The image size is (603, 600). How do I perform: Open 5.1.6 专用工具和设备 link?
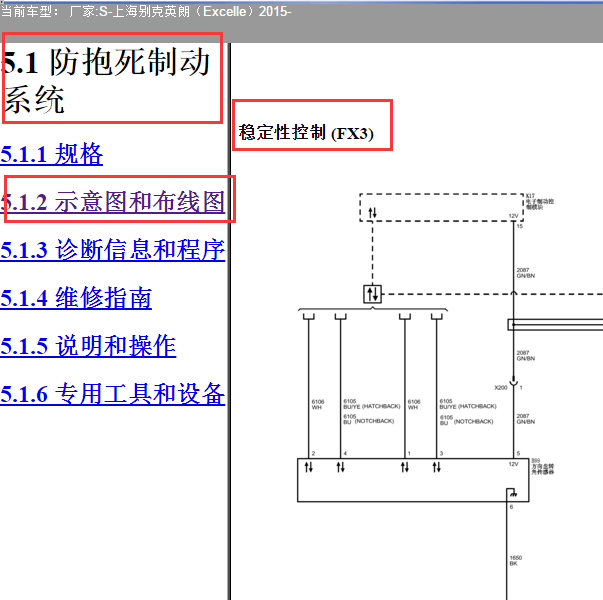[113, 393]
